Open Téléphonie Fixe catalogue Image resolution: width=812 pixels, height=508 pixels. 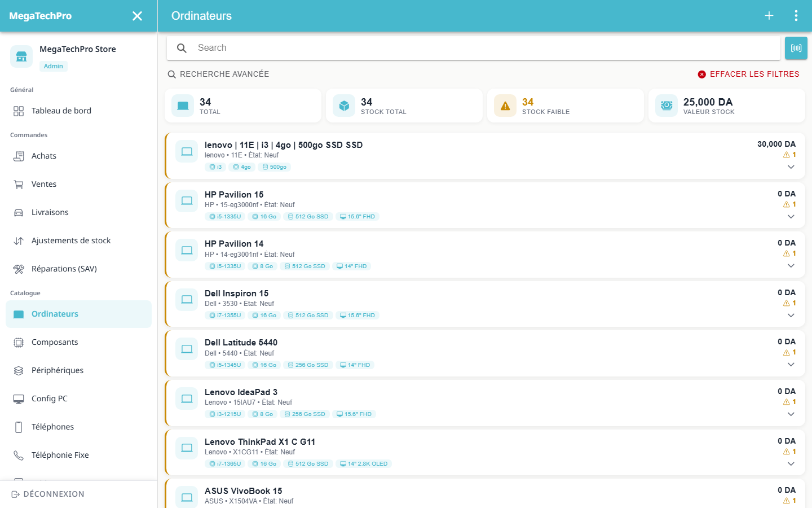click(78, 456)
